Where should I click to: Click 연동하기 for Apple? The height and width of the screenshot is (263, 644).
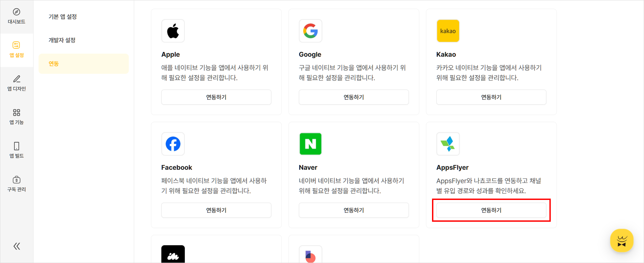coord(216,97)
